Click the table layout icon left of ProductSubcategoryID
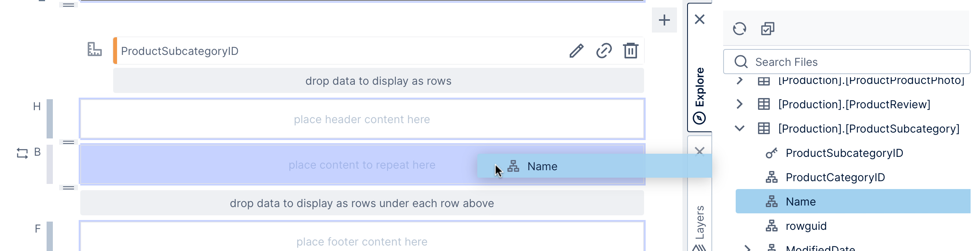Image resolution: width=980 pixels, height=251 pixels. tap(94, 50)
